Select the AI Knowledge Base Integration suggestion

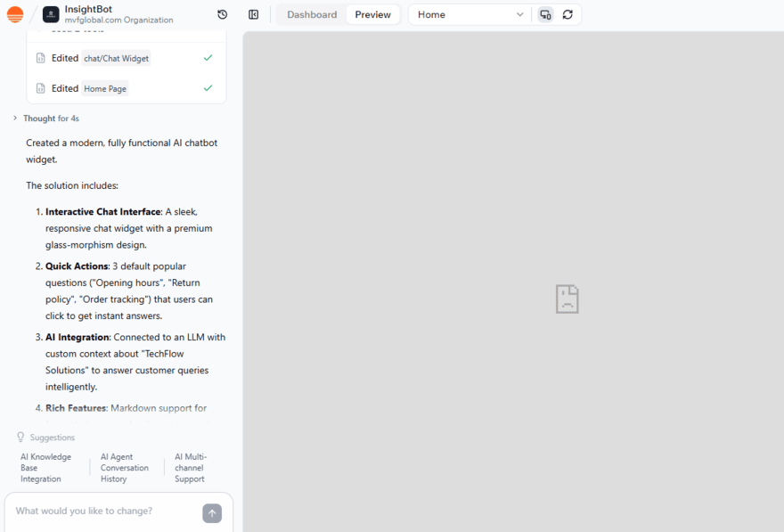[x=47, y=467]
